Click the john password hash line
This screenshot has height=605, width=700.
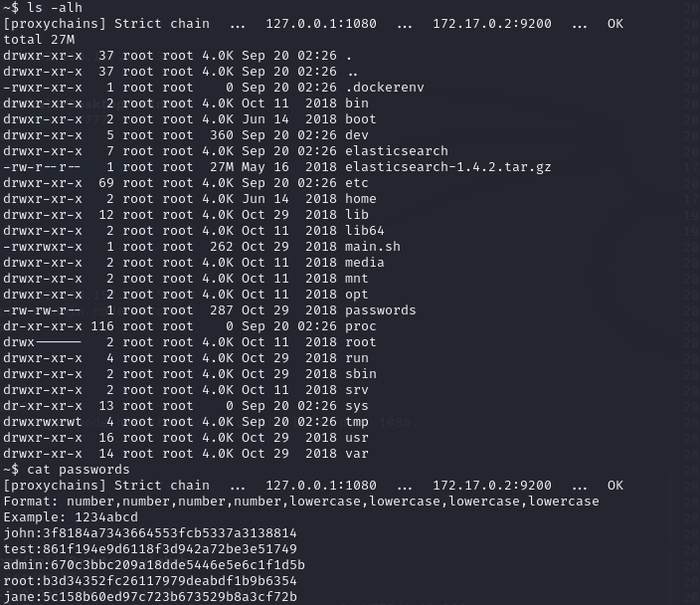[x=149, y=533]
